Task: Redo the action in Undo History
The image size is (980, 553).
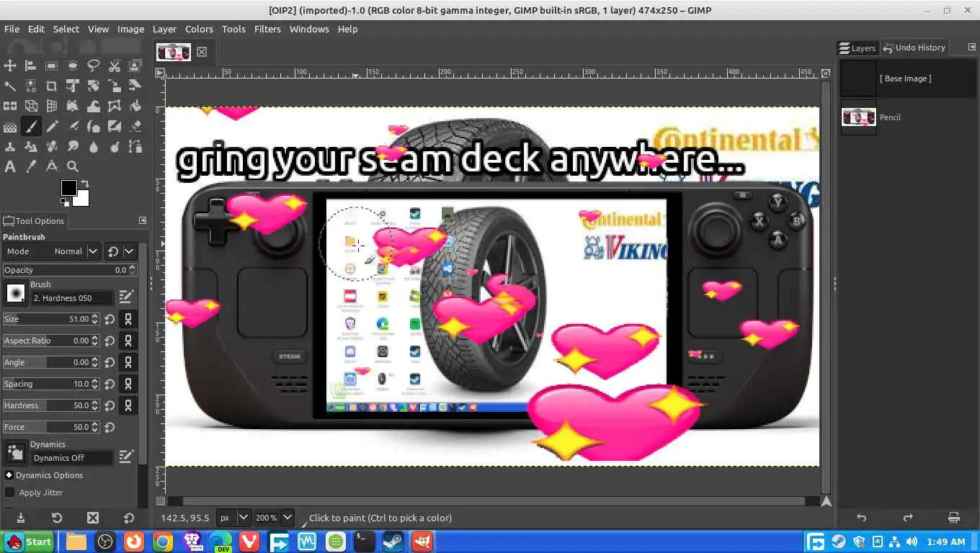Action: pos(908,518)
